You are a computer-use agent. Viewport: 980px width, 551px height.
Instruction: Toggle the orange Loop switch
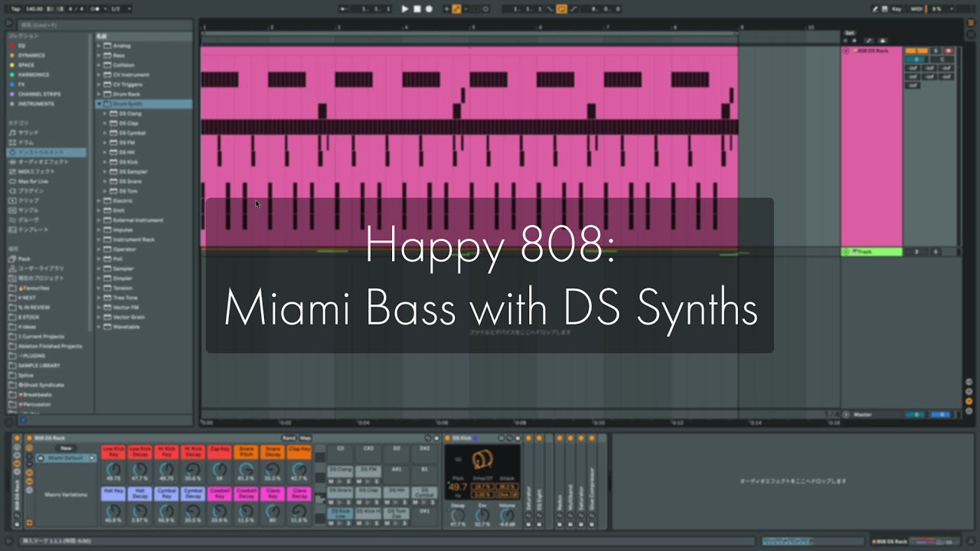561,9
